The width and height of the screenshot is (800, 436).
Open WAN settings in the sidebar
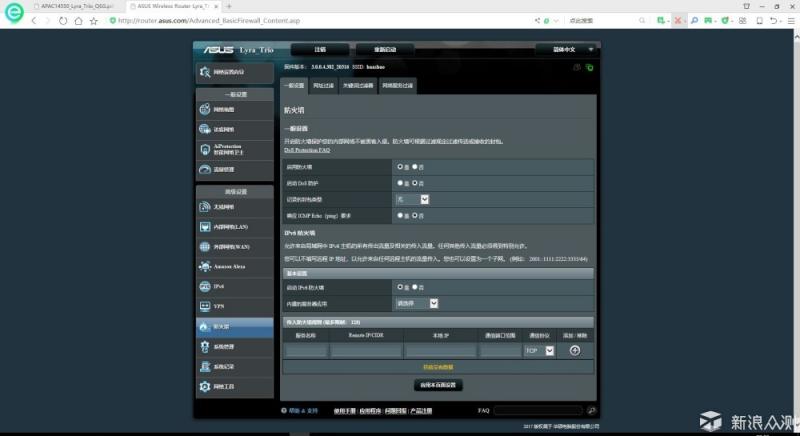point(235,246)
